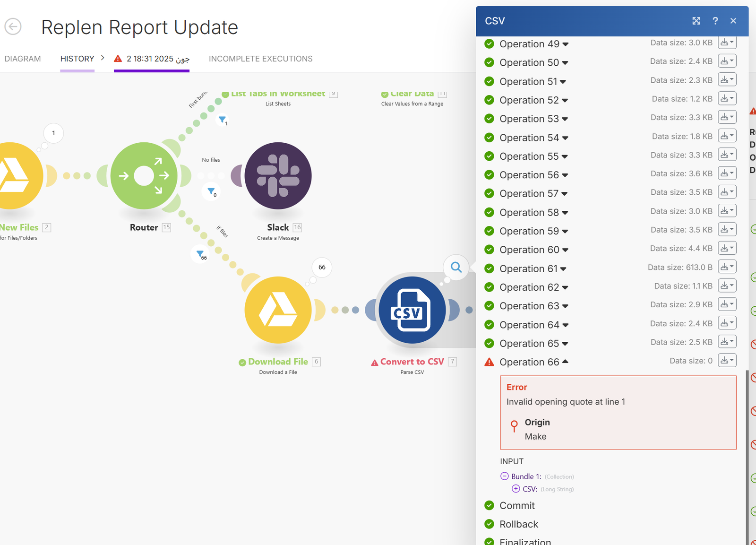Switch to the DIAGRAM tab
This screenshot has width=756, height=545.
tap(23, 59)
